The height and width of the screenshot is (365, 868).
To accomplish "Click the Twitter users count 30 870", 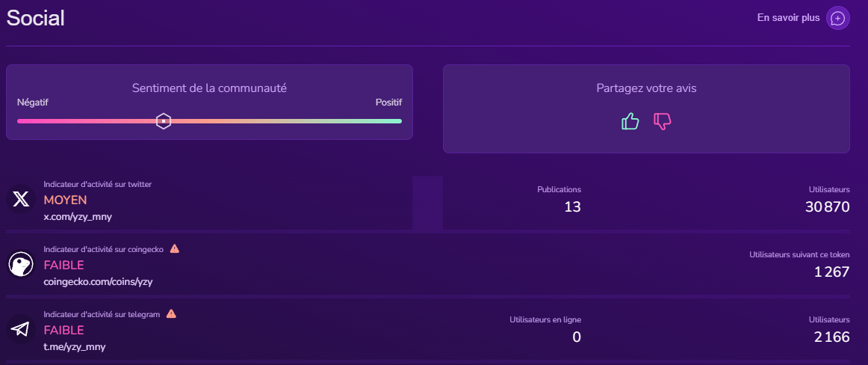I will coord(827,207).
